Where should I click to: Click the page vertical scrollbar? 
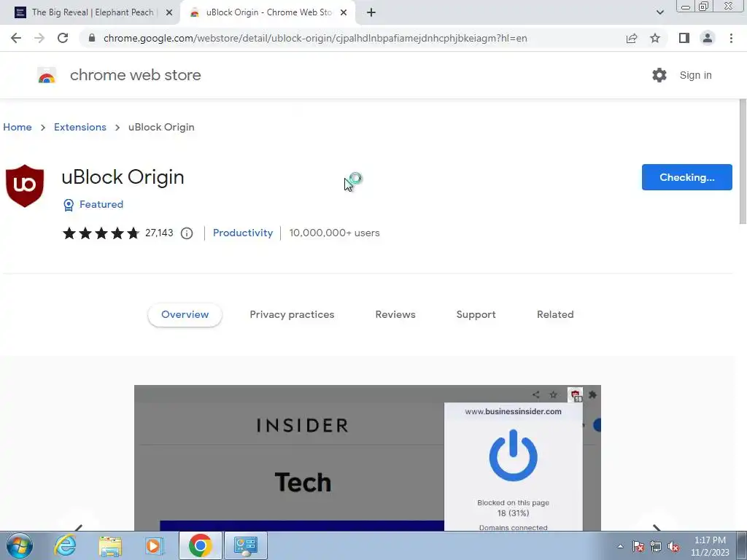[x=743, y=162]
